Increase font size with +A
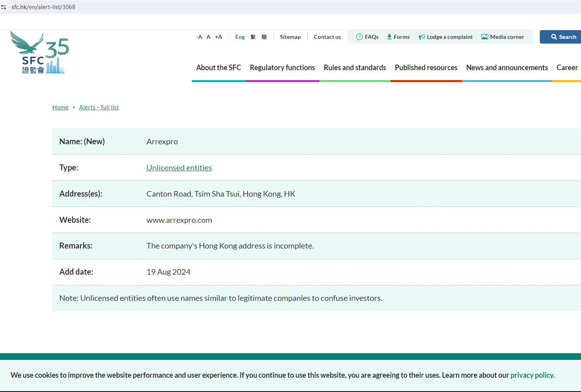The image size is (581, 392). click(x=218, y=37)
